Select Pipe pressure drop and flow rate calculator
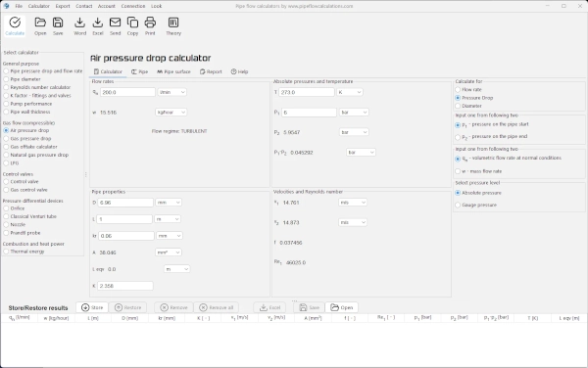This screenshot has height=368, width=588. click(x=43, y=71)
